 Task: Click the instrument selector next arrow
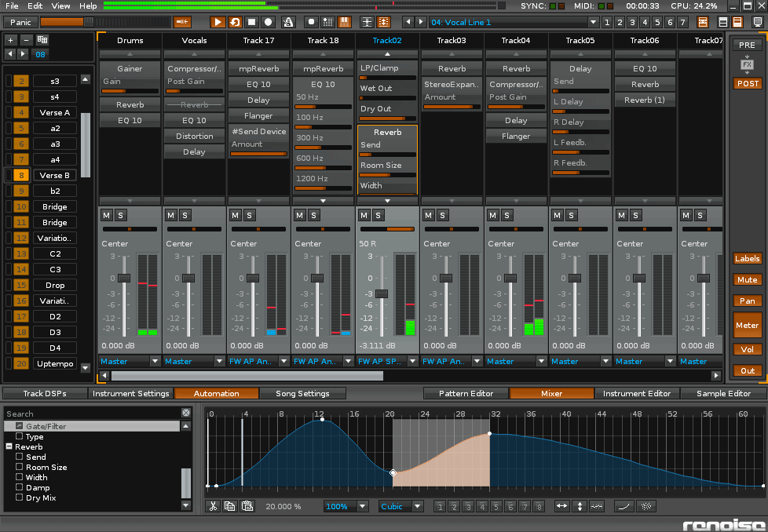tap(421, 22)
